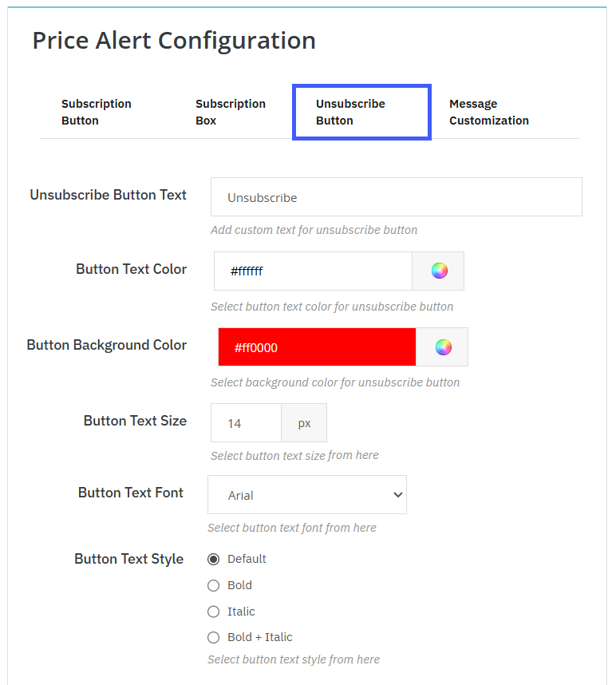Select the Bold + Italic style option
Image resolution: width=616 pixels, height=685 pixels.
213,637
